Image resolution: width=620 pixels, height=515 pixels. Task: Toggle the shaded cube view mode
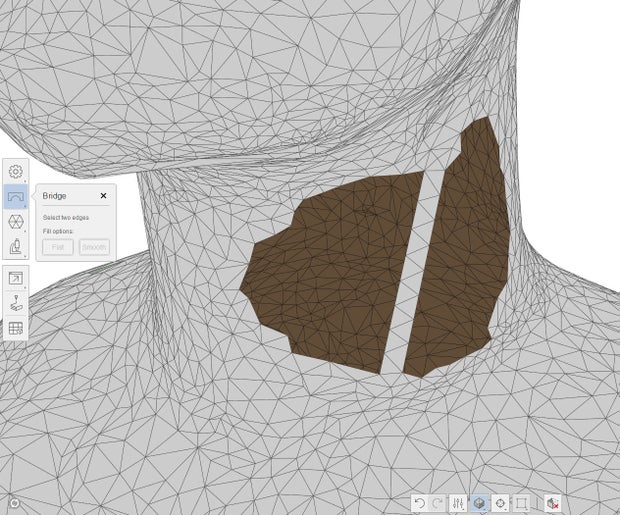479,503
